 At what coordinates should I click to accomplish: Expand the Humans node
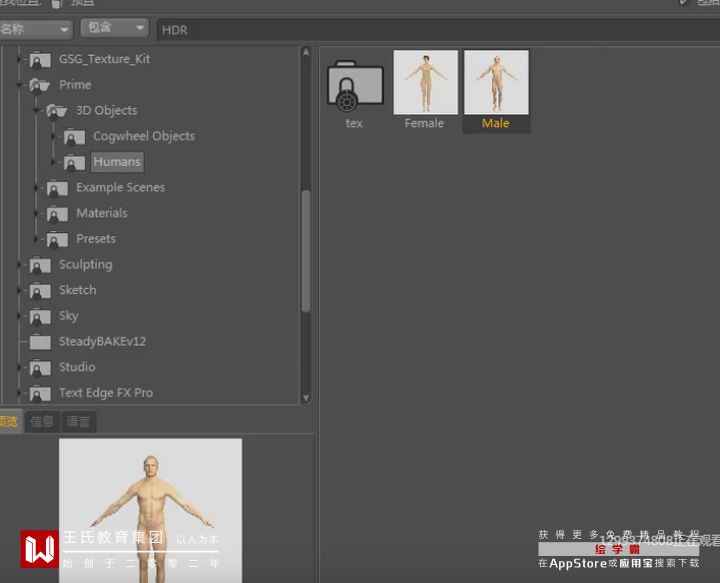54,162
